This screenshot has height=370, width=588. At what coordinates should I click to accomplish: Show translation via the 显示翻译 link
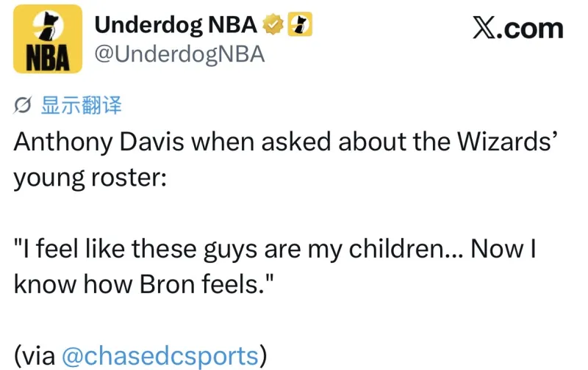[80, 106]
